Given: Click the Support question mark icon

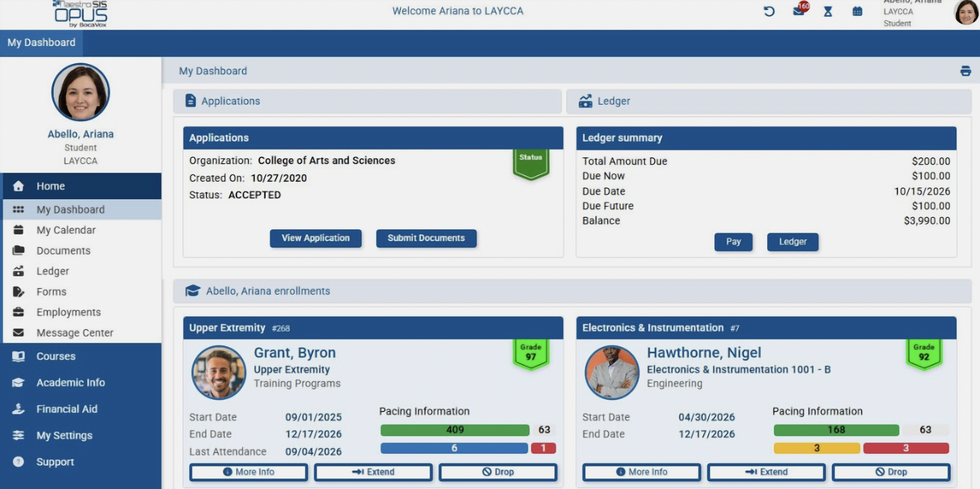Looking at the screenshot, I should pyautogui.click(x=18, y=462).
